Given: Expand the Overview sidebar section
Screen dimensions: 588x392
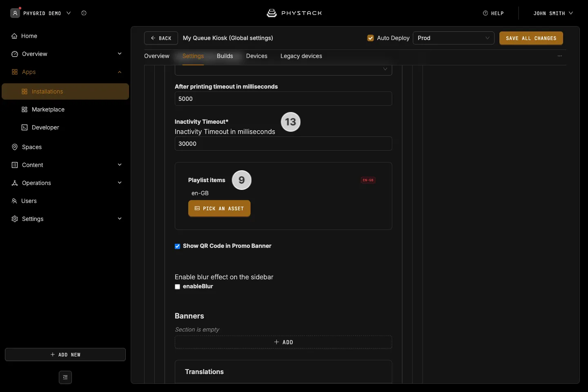Looking at the screenshot, I should pyautogui.click(x=120, y=54).
